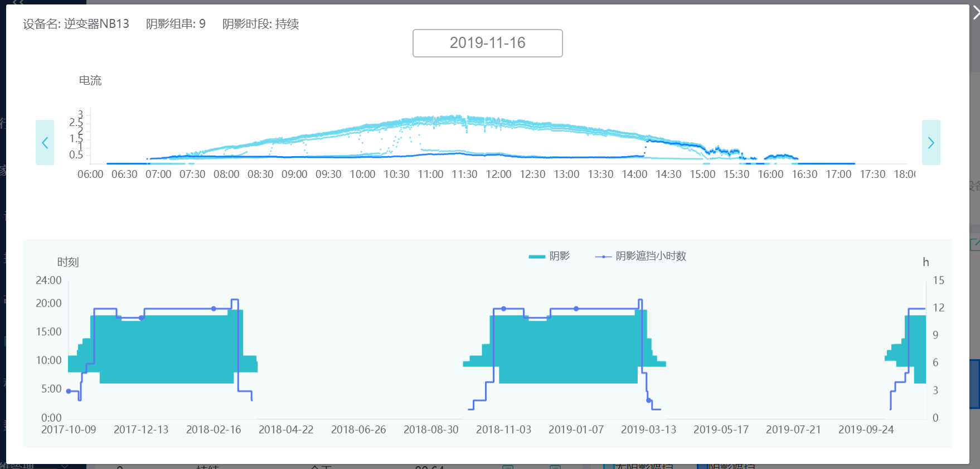Open the 2019-11-16 date picker field

tap(487, 43)
